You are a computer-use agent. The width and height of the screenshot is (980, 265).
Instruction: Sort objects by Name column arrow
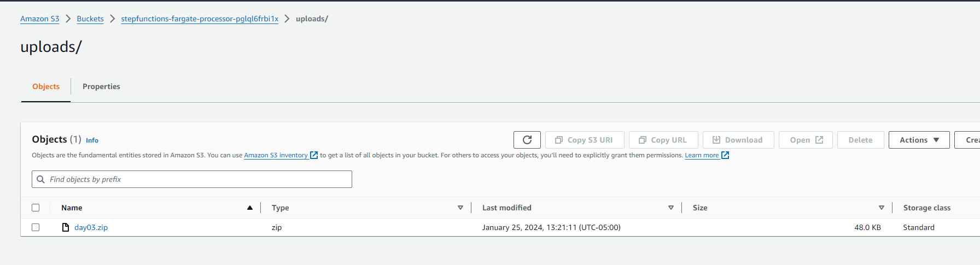pyautogui.click(x=250, y=208)
